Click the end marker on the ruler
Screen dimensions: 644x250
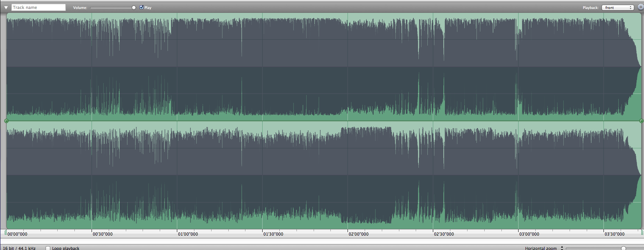coord(642,232)
